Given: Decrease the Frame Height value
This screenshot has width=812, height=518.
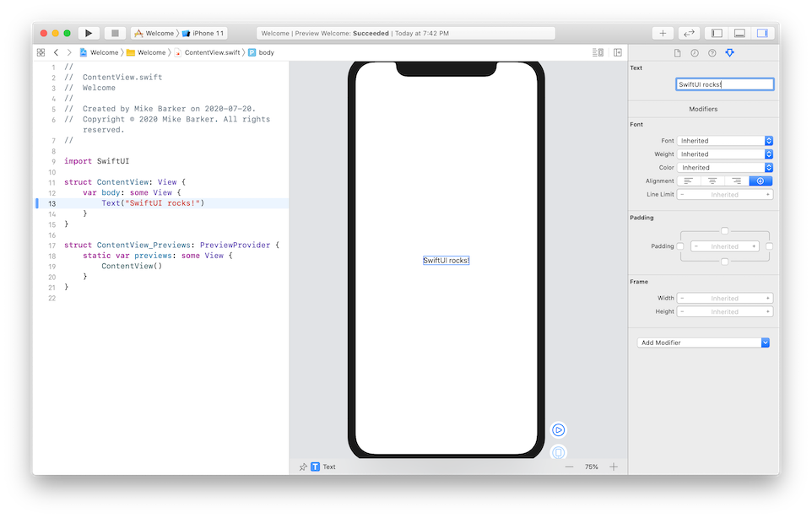Looking at the screenshot, I should coord(683,311).
